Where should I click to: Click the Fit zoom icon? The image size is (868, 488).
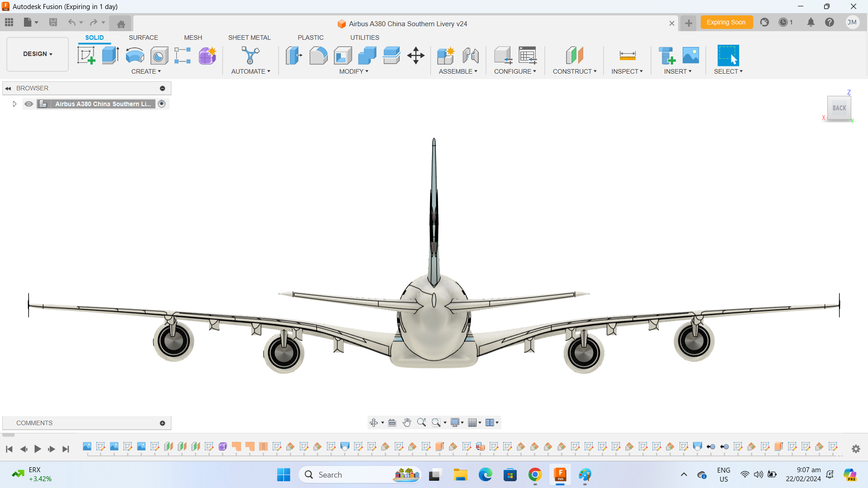point(437,422)
